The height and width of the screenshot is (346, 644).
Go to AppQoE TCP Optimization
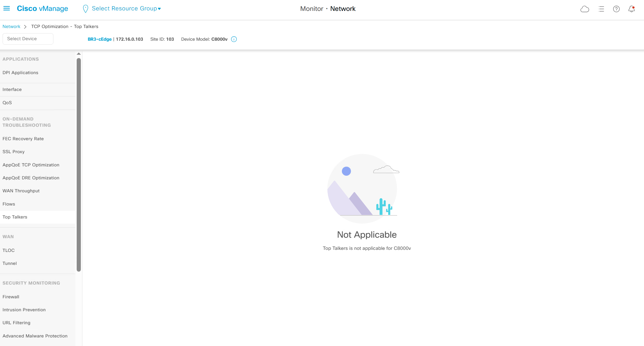(31, 165)
